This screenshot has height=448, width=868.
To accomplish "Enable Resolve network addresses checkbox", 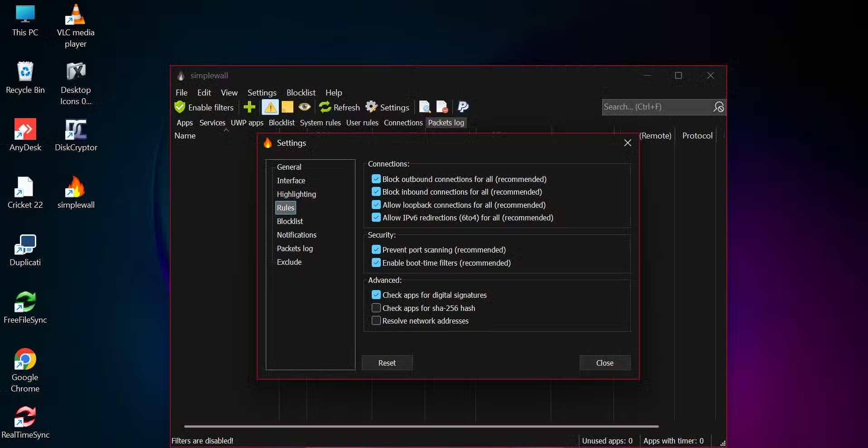I will pyautogui.click(x=376, y=321).
